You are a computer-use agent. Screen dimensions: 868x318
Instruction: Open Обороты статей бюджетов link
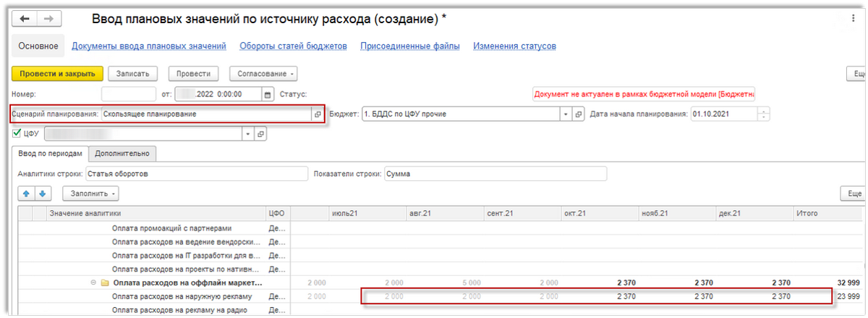point(294,46)
